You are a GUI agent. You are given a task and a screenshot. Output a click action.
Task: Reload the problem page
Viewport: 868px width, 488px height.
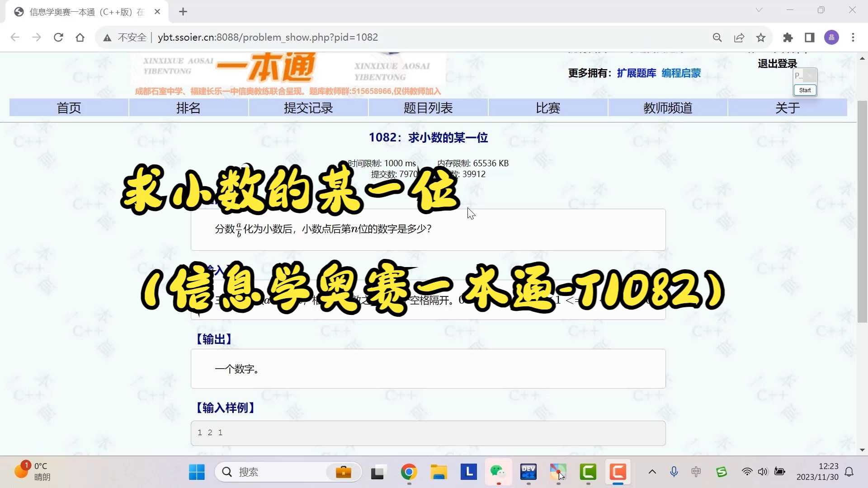coord(58,38)
